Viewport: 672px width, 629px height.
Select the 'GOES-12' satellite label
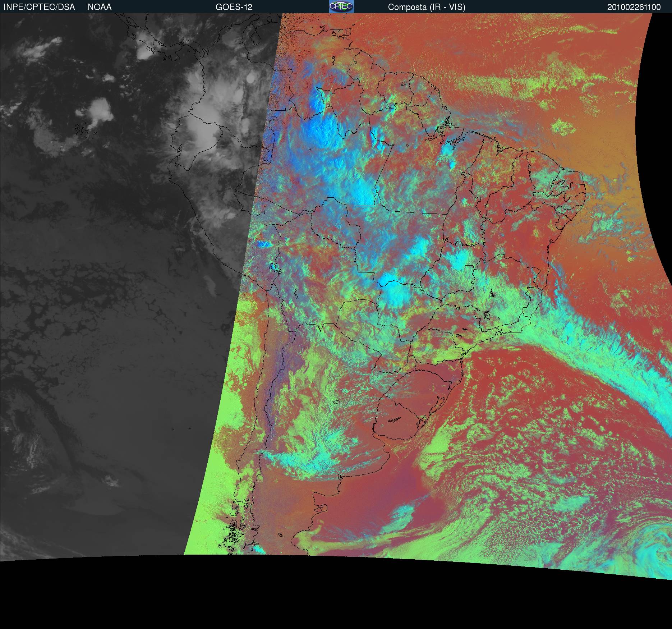234,7
